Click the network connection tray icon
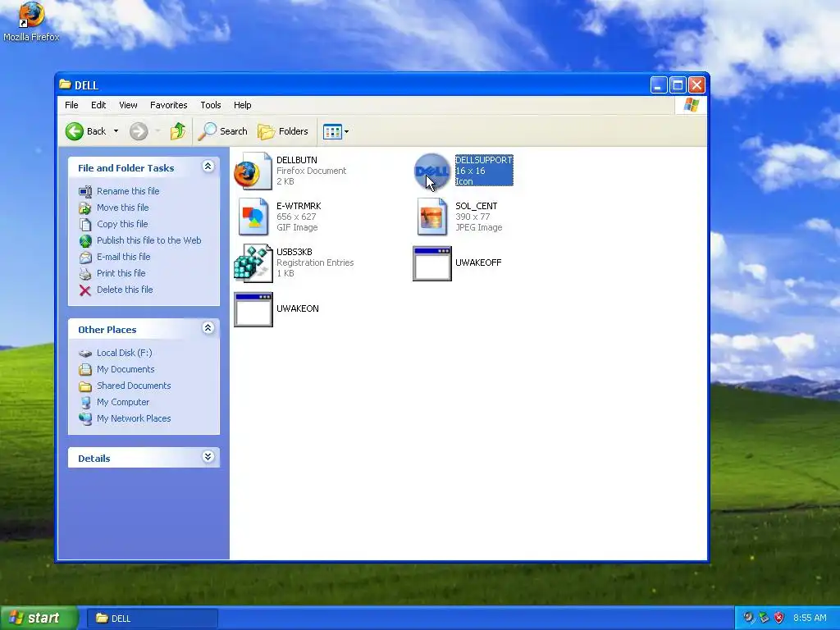The width and height of the screenshot is (840, 630). (x=764, y=619)
